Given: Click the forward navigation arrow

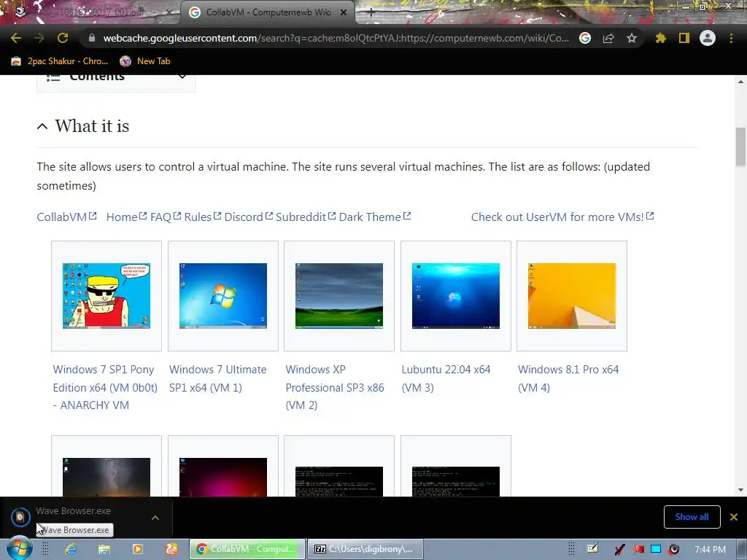Looking at the screenshot, I should coord(39,38).
